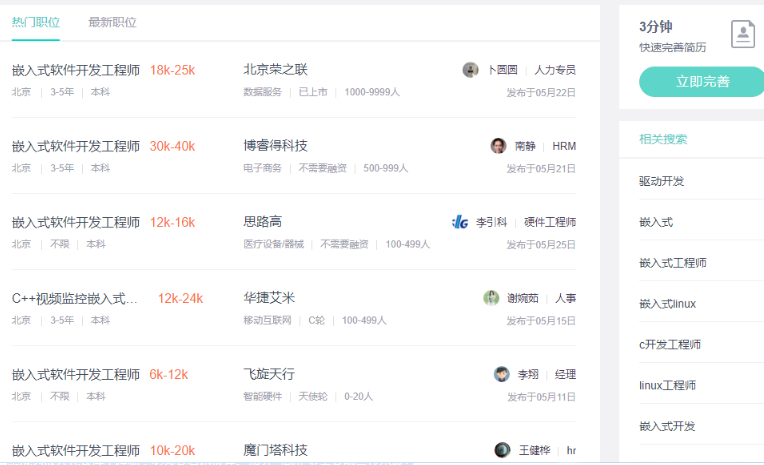Screen dimensions: 764x465
Task: Open 博睿得科技 company page
Action: tap(275, 146)
